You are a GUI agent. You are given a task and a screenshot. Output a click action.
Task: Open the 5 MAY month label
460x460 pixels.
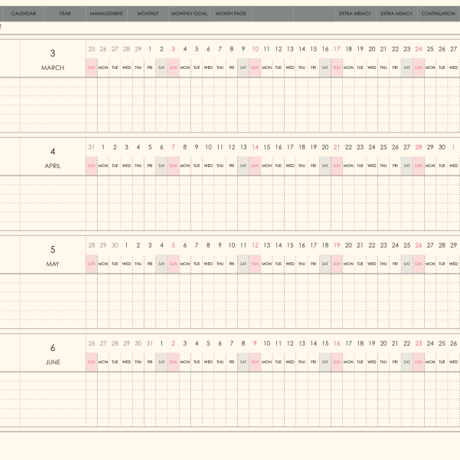(x=53, y=256)
